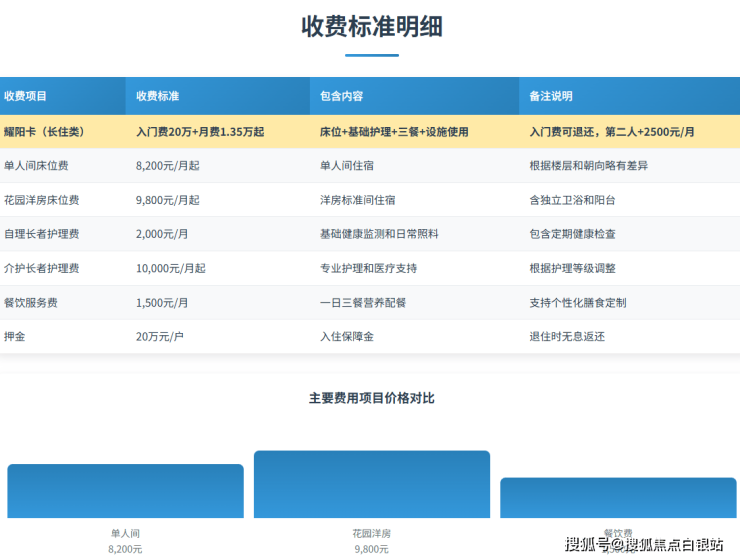Click the 单人间 blue chart bar
Image resolution: width=740 pixels, height=560 pixels.
point(125,491)
